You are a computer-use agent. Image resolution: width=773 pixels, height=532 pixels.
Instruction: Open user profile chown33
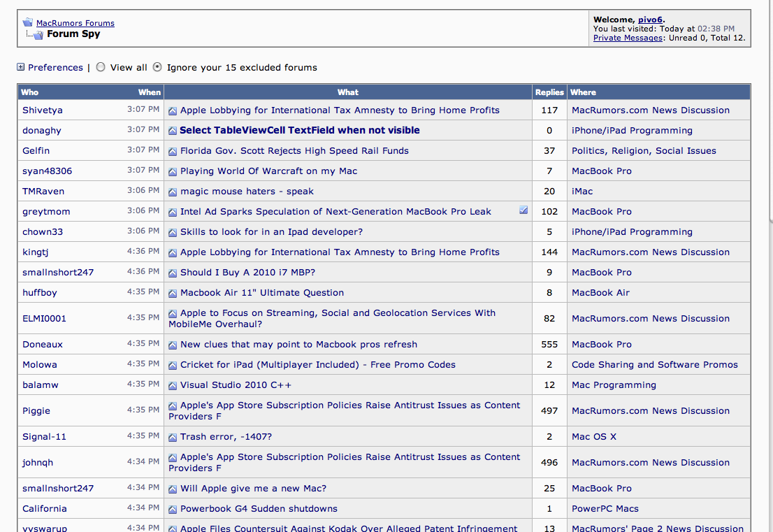tap(43, 231)
